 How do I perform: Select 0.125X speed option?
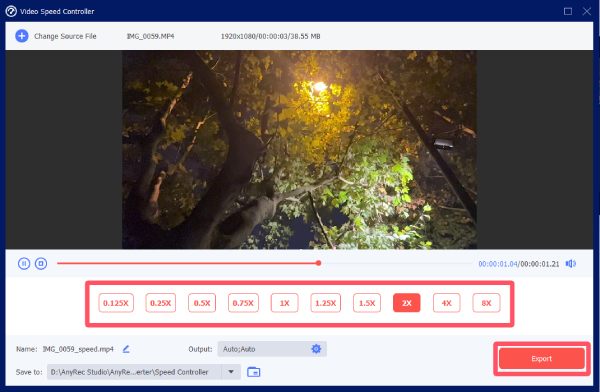[116, 303]
